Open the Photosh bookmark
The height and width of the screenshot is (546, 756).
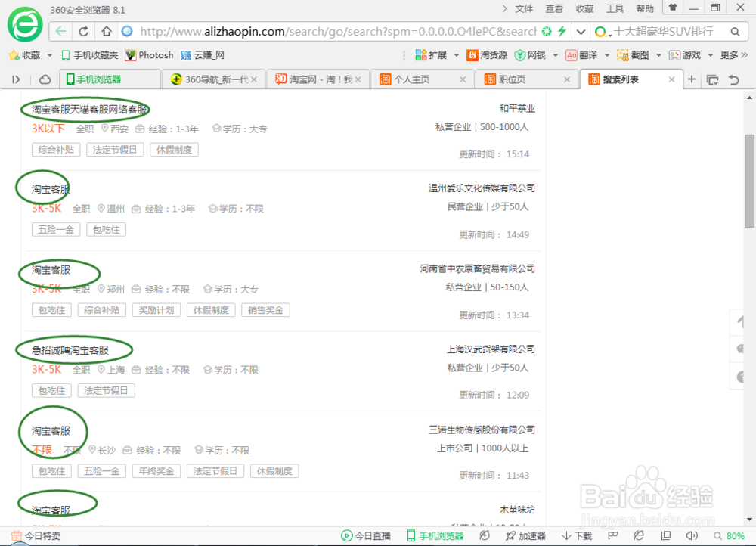coord(149,55)
